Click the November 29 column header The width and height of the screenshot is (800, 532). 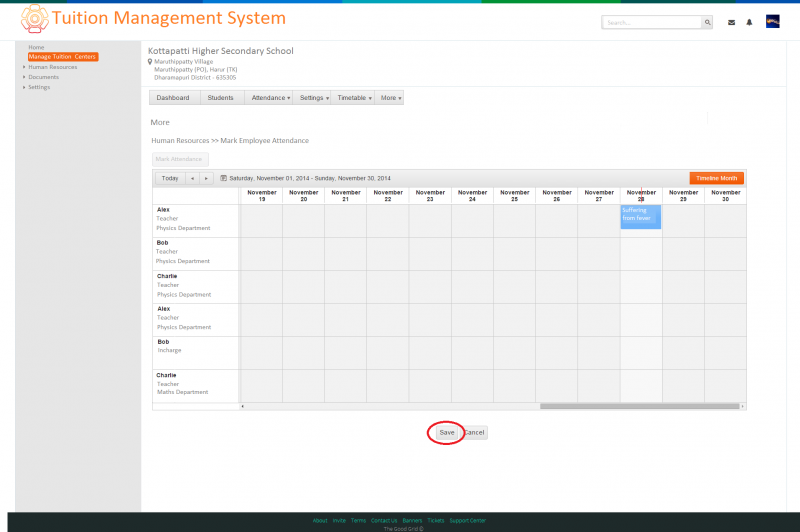pos(684,196)
